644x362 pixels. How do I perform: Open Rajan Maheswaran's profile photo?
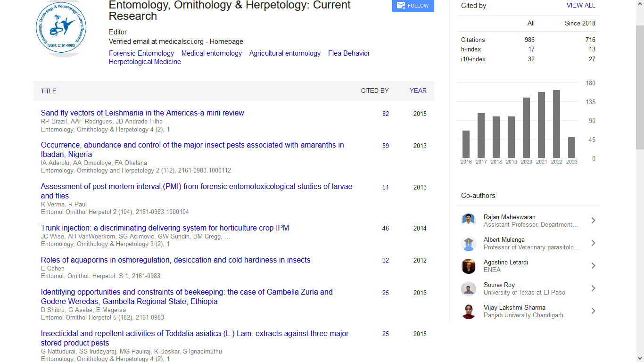click(x=468, y=221)
